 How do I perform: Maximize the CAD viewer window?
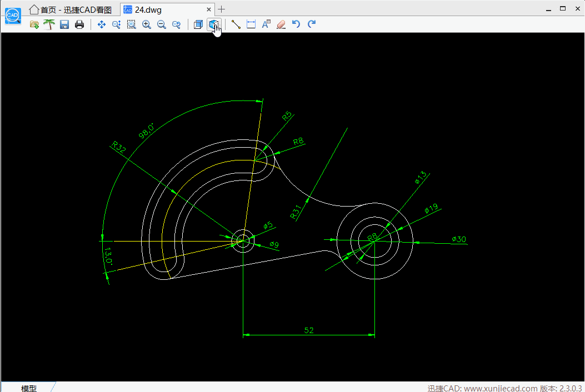[563, 8]
